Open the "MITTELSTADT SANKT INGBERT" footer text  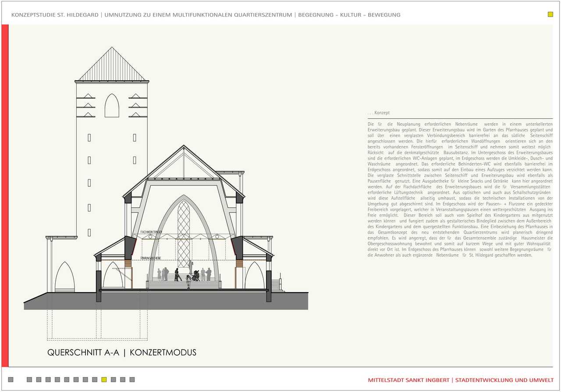[x=408, y=380]
